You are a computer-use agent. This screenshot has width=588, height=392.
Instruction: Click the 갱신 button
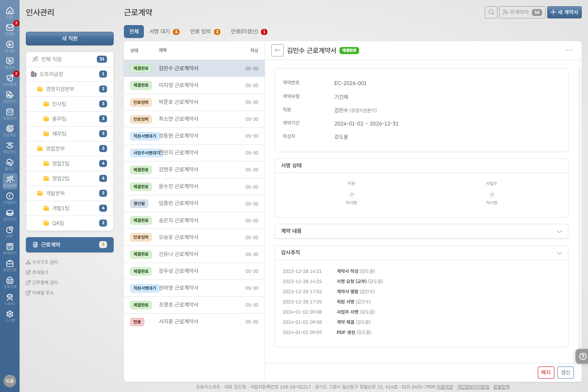566,372
